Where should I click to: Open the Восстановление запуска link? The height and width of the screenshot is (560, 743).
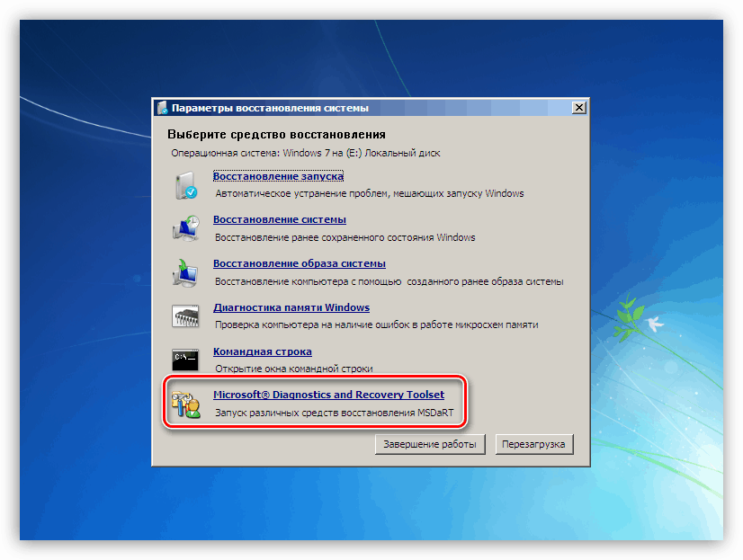point(278,176)
